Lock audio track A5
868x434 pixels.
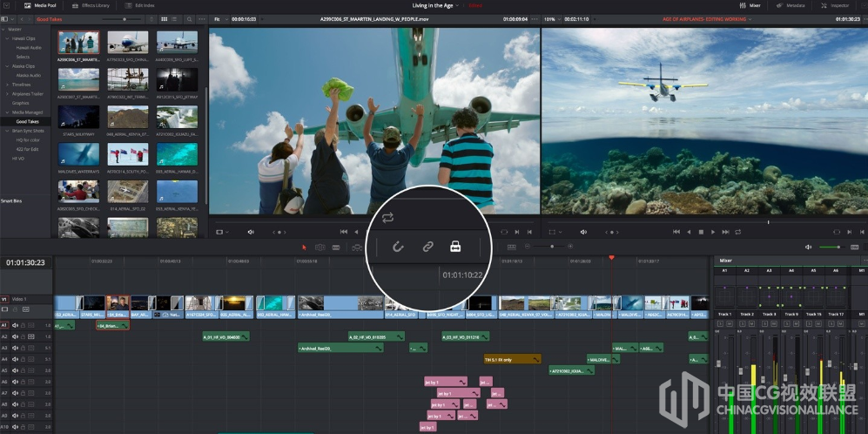pos(23,370)
